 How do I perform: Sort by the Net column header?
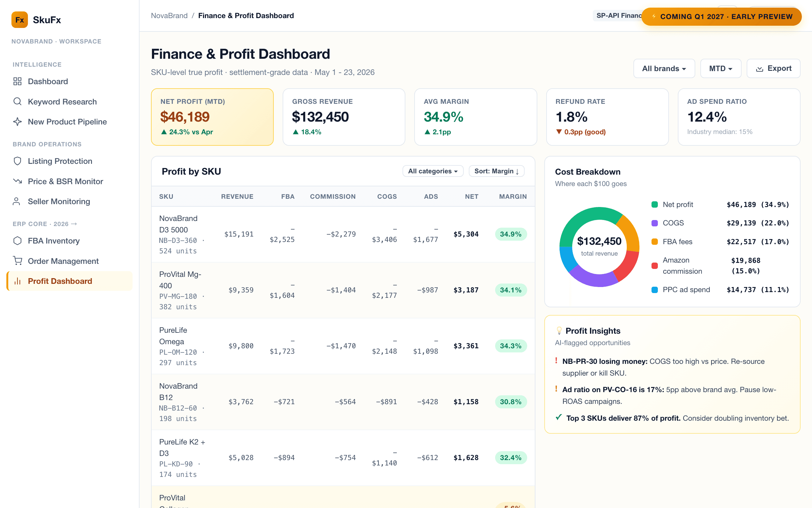[471, 197]
